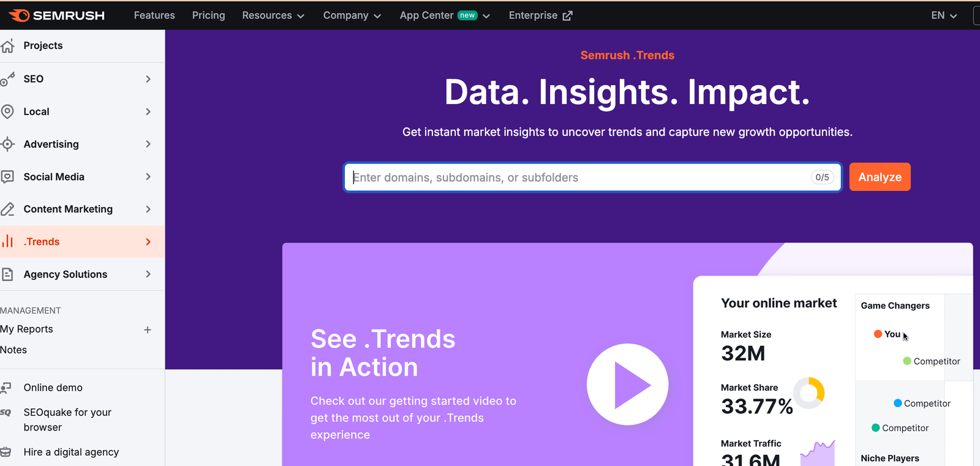Image resolution: width=980 pixels, height=466 pixels.
Task: Click the .Trends bar chart icon
Action: (7, 241)
